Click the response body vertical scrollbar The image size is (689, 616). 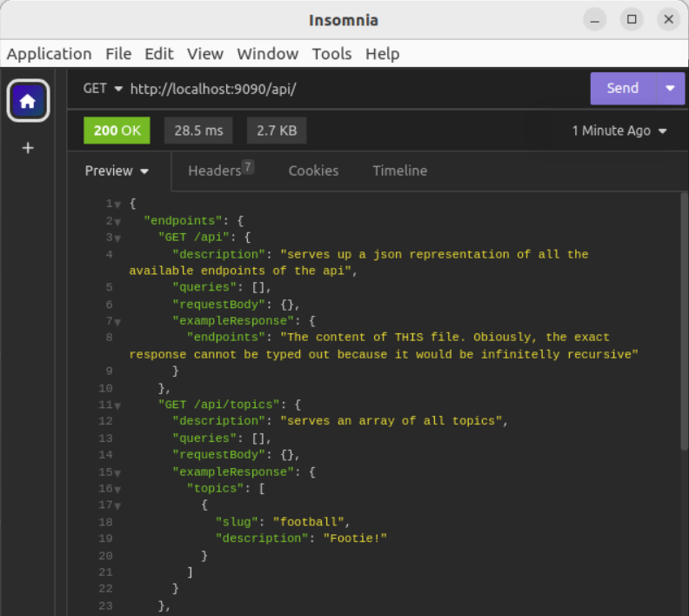point(684,321)
